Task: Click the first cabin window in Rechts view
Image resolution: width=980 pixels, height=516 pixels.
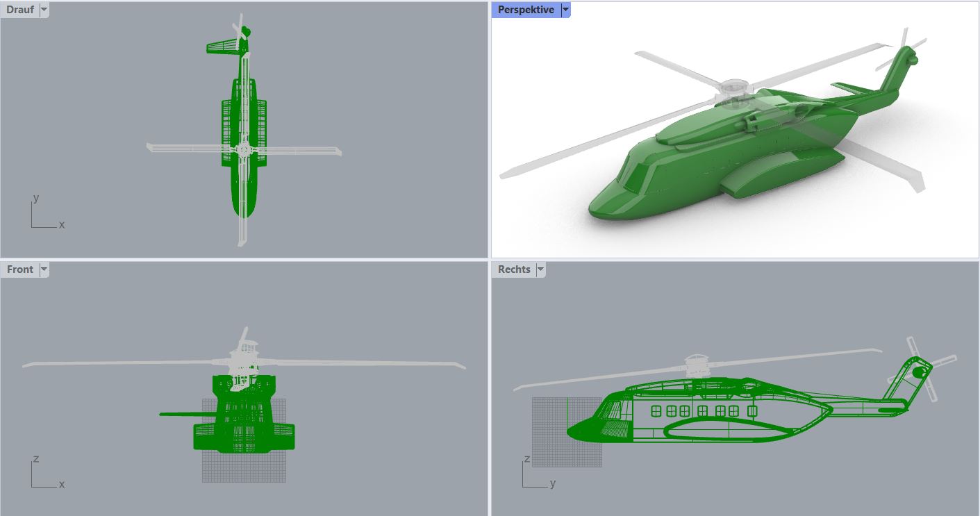Action: point(656,411)
